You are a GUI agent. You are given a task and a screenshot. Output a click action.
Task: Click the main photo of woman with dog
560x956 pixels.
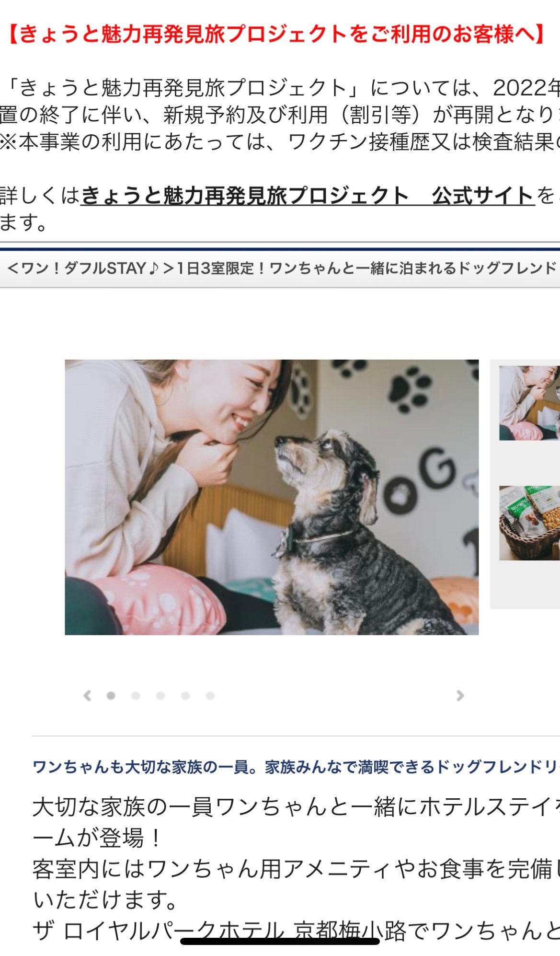tap(272, 497)
